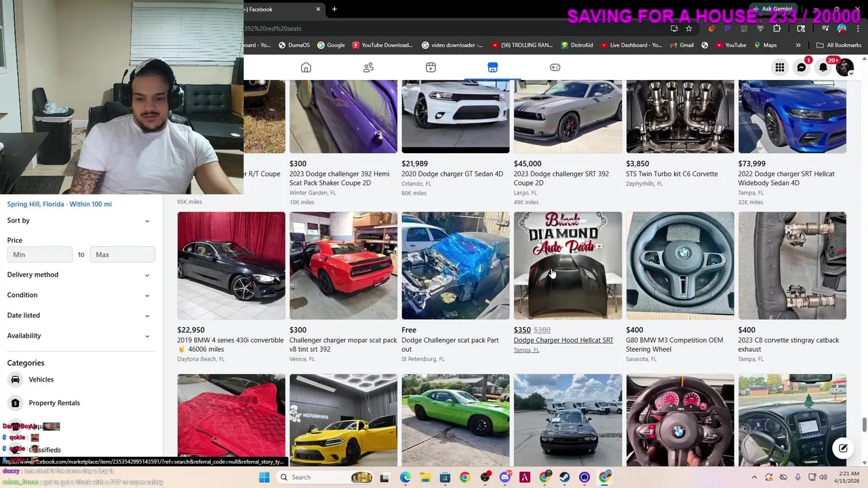868x488 pixels.
Task: Open the Gaming controller icon
Action: [555, 67]
